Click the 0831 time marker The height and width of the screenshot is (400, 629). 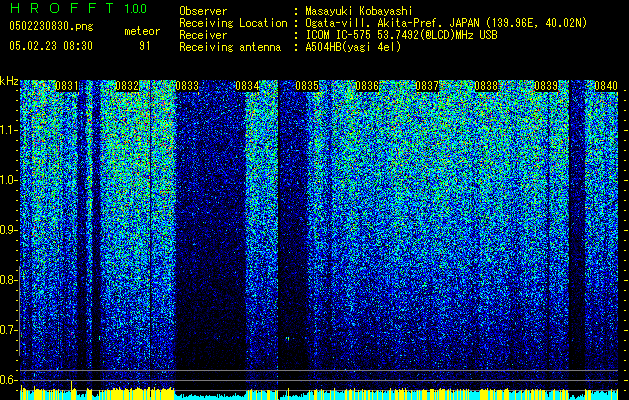[67, 86]
